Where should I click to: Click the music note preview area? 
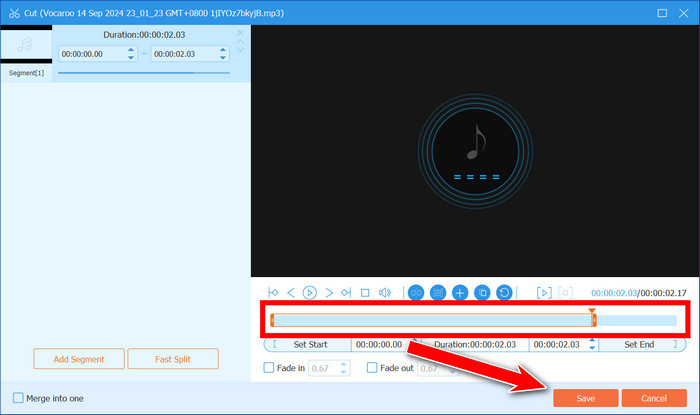475,151
